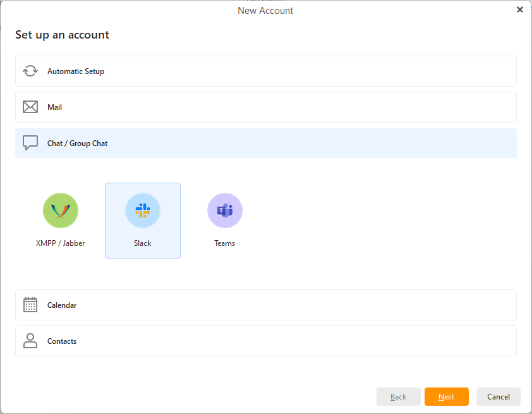Image resolution: width=532 pixels, height=414 pixels.
Task: Click the Contacts person icon
Action: [x=30, y=341]
